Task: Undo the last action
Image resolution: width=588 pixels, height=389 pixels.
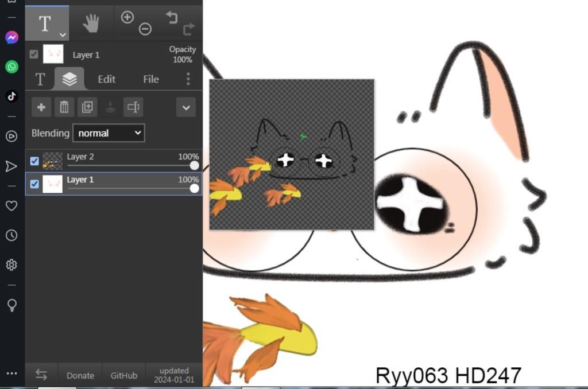Action: click(172, 17)
